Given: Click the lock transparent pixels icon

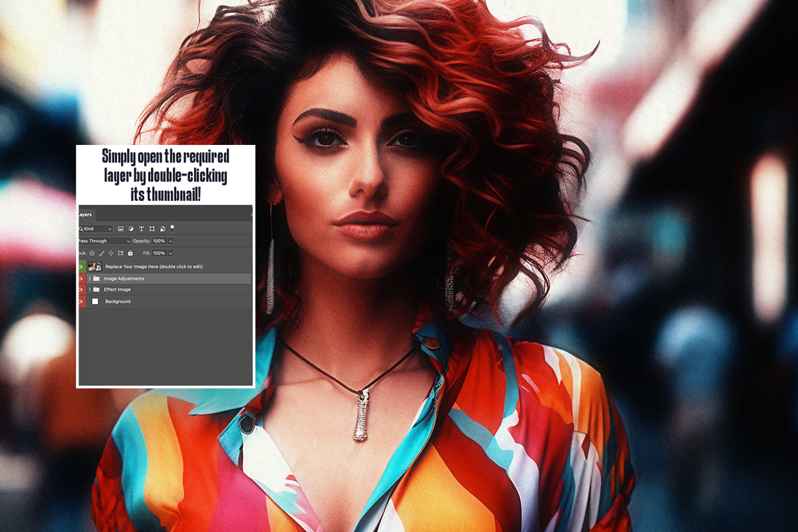Looking at the screenshot, I should coord(92,253).
